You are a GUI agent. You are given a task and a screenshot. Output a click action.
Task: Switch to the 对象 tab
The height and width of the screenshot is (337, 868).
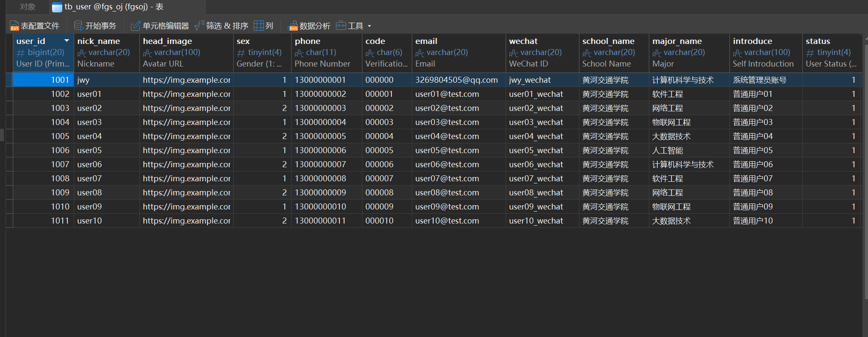pos(27,7)
